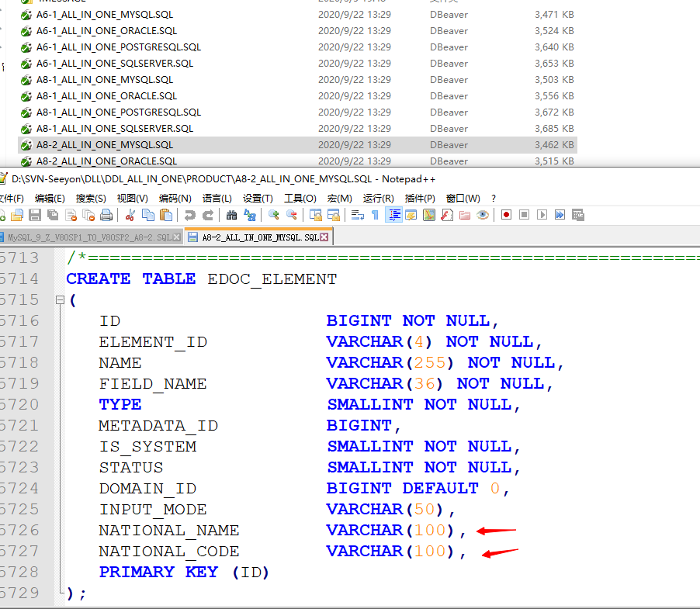Toggle the indent guide button
Image resolution: width=700 pixels, height=609 pixels.
pyautogui.click(x=393, y=215)
